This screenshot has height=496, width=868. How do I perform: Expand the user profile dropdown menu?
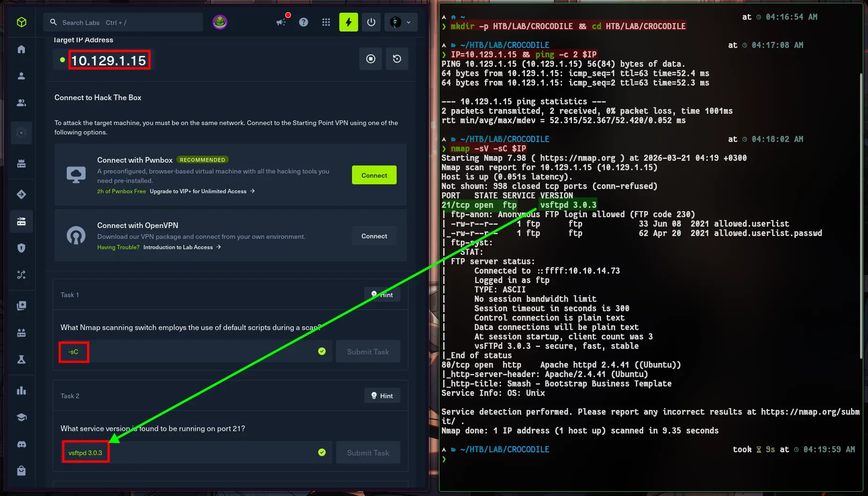pos(401,22)
